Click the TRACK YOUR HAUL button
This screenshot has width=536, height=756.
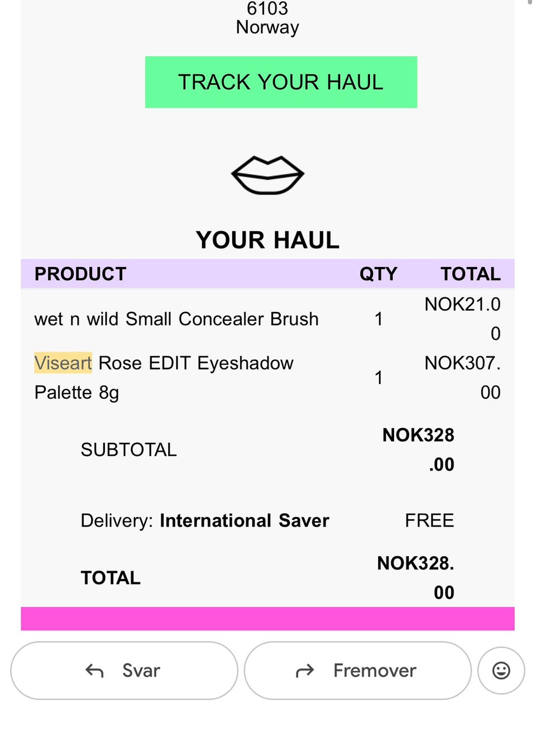click(281, 82)
